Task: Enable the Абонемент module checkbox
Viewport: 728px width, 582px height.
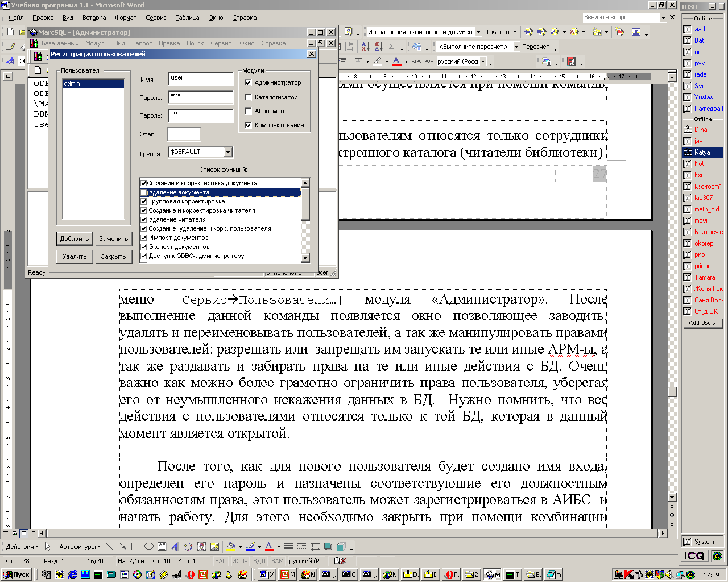Action: tap(248, 111)
